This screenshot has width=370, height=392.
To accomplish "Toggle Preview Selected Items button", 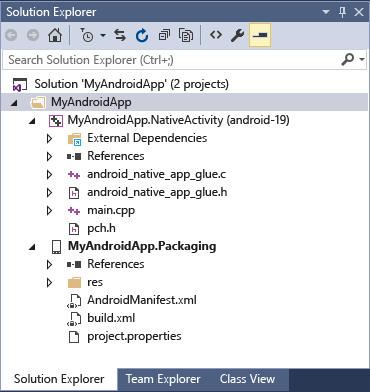I will pos(260,35).
